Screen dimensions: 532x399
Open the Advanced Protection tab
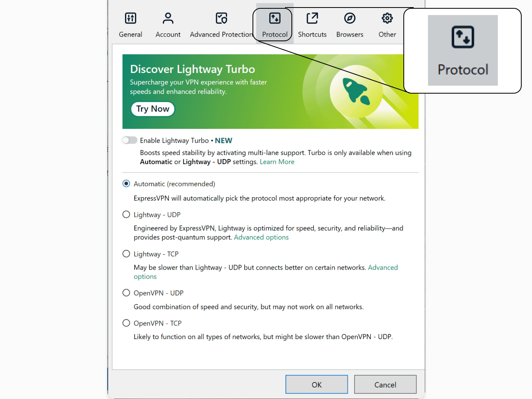[221, 25]
